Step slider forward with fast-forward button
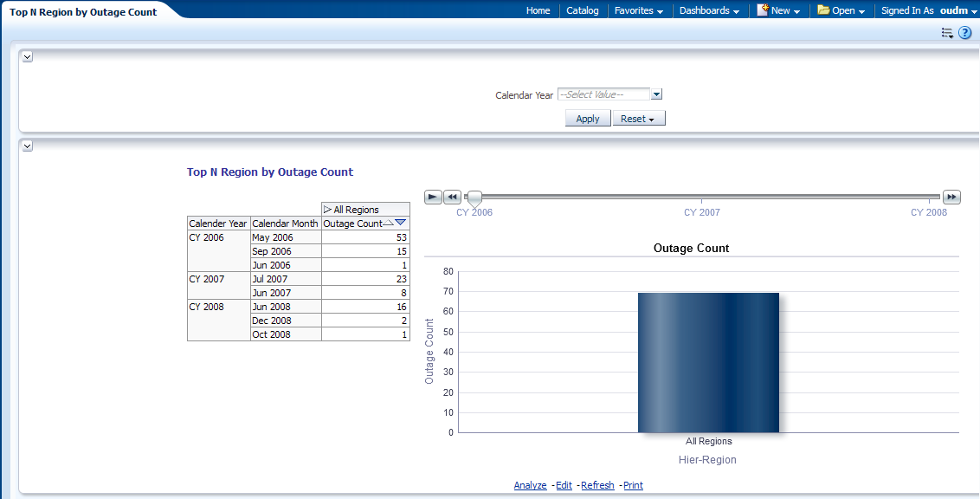 [x=951, y=197]
